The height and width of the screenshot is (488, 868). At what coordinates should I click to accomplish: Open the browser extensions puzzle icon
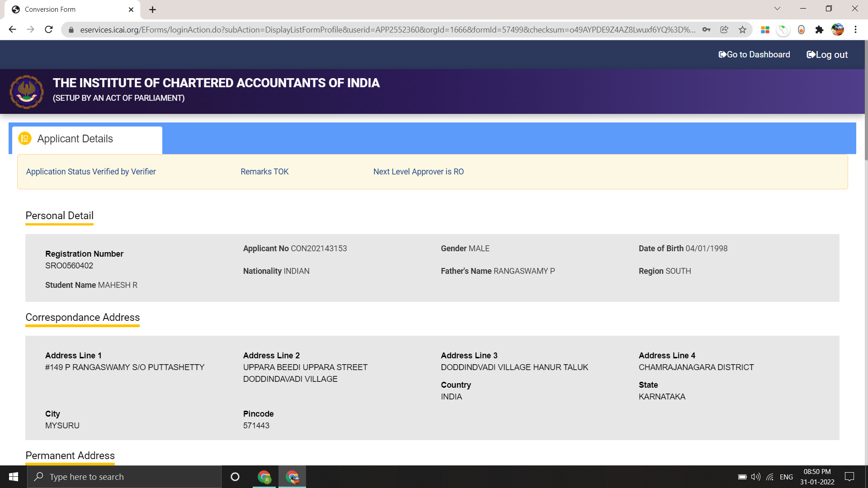point(819,29)
